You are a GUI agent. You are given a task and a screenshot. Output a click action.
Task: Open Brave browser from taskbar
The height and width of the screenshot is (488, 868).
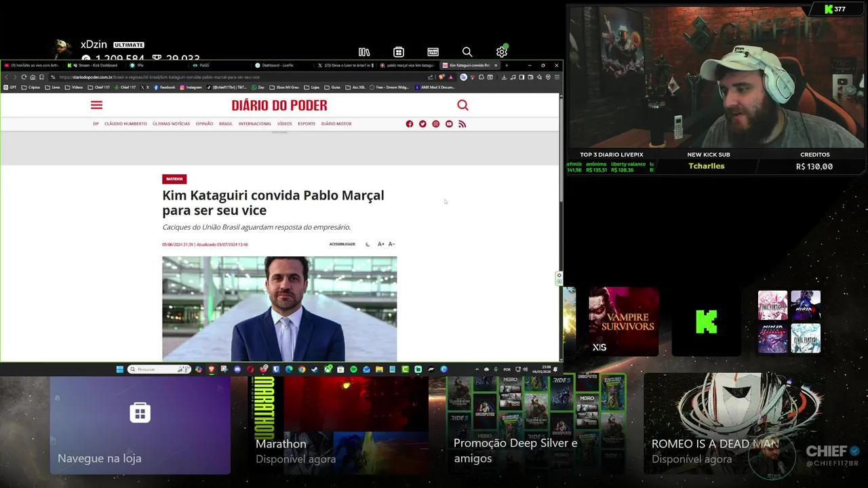coord(211,369)
